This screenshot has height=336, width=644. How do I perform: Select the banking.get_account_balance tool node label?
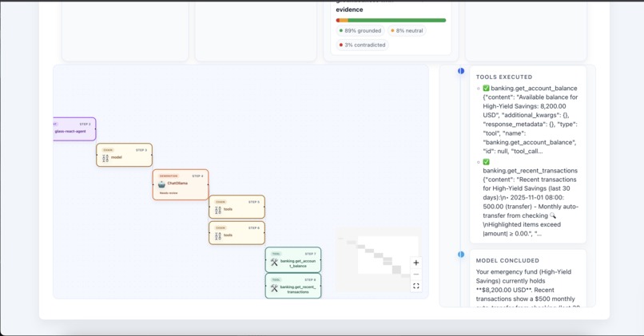[298, 263]
